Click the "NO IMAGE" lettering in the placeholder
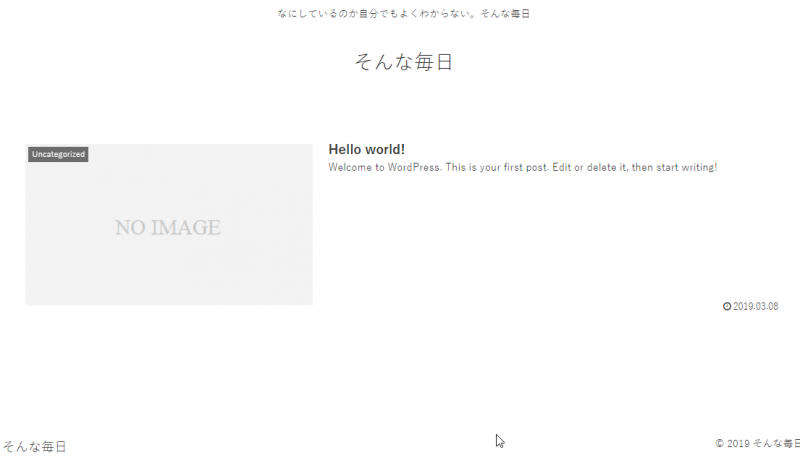The image size is (800, 463). point(168,228)
